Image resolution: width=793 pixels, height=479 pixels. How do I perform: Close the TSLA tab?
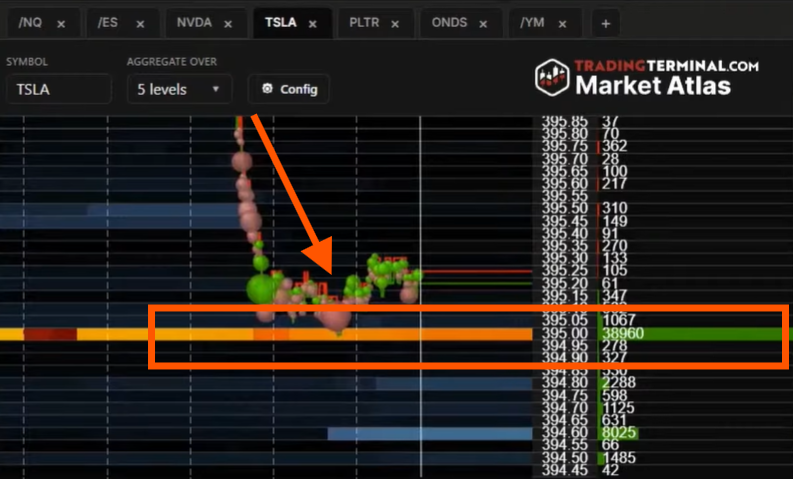coord(315,23)
